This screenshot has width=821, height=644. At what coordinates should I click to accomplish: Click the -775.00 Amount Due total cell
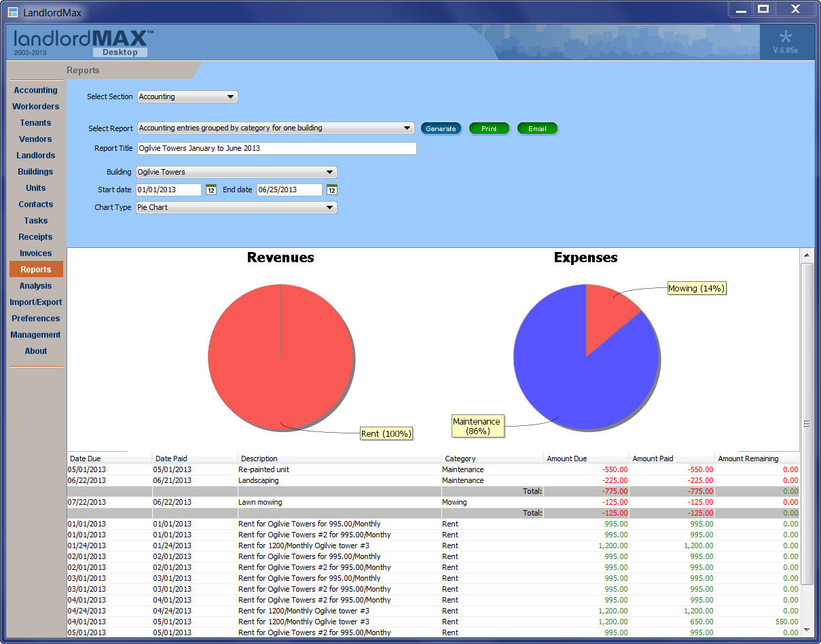(x=586, y=491)
